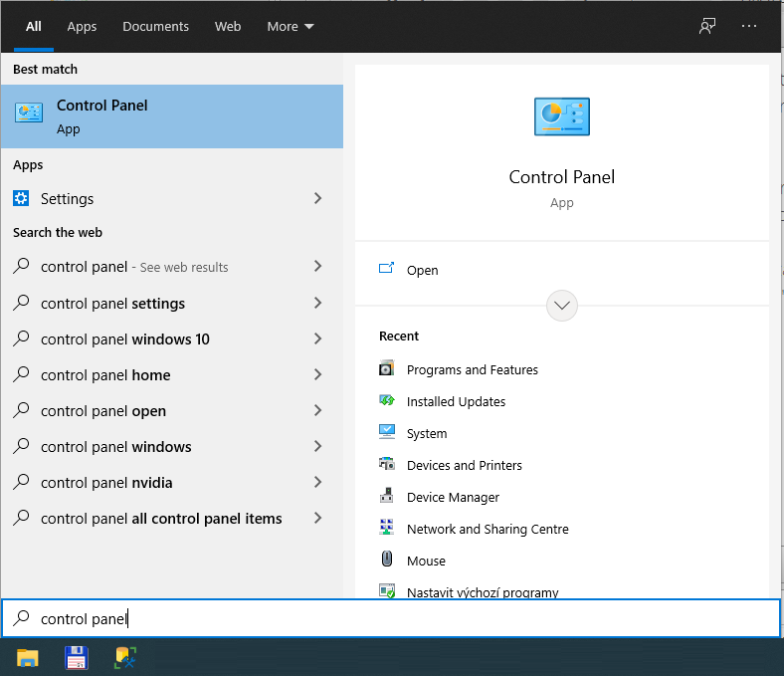
Task: Select the Settings app result
Action: tap(172, 199)
